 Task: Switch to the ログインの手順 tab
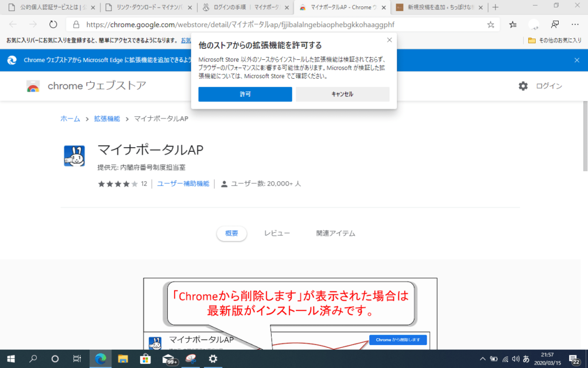tap(245, 7)
